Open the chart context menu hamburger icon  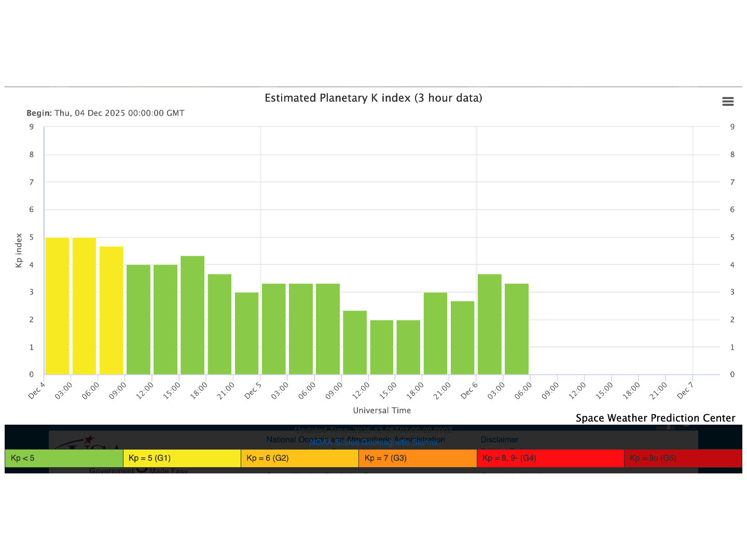[x=728, y=102]
